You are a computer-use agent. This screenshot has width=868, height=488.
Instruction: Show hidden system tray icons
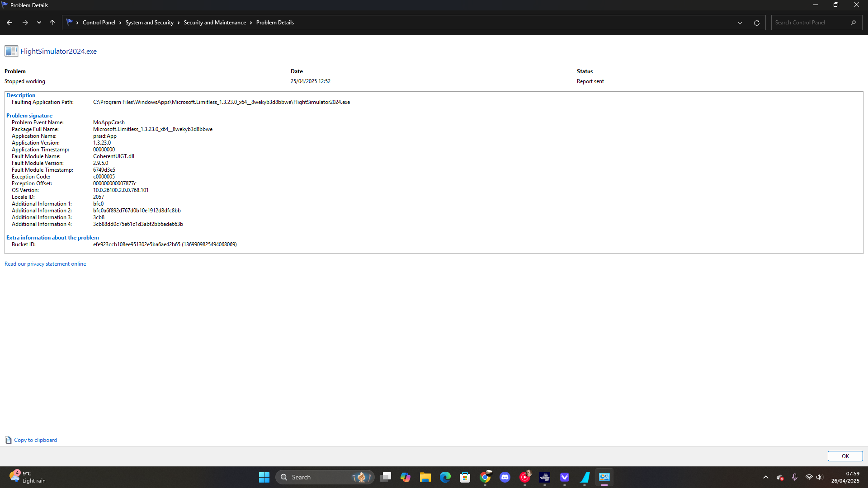(x=766, y=477)
